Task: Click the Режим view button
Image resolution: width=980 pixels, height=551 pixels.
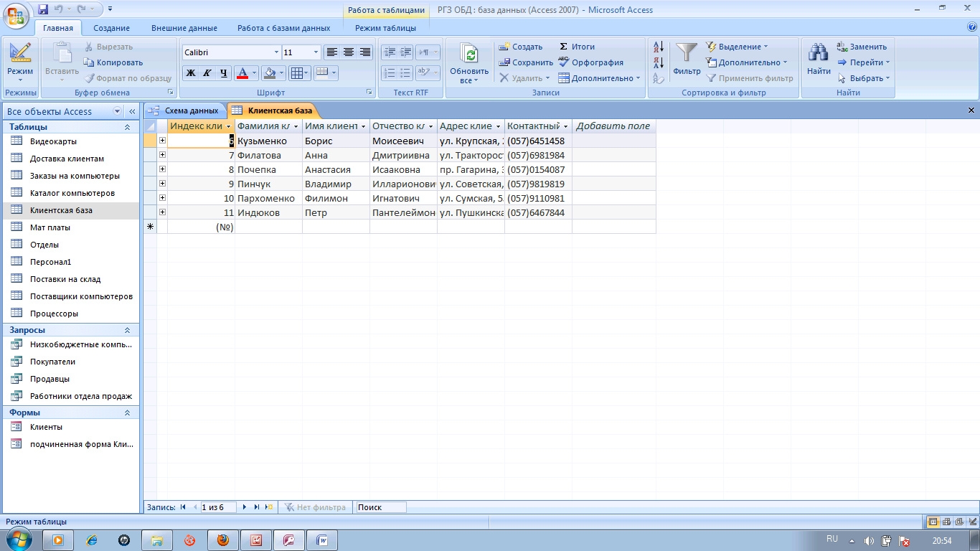Action: 20,62
